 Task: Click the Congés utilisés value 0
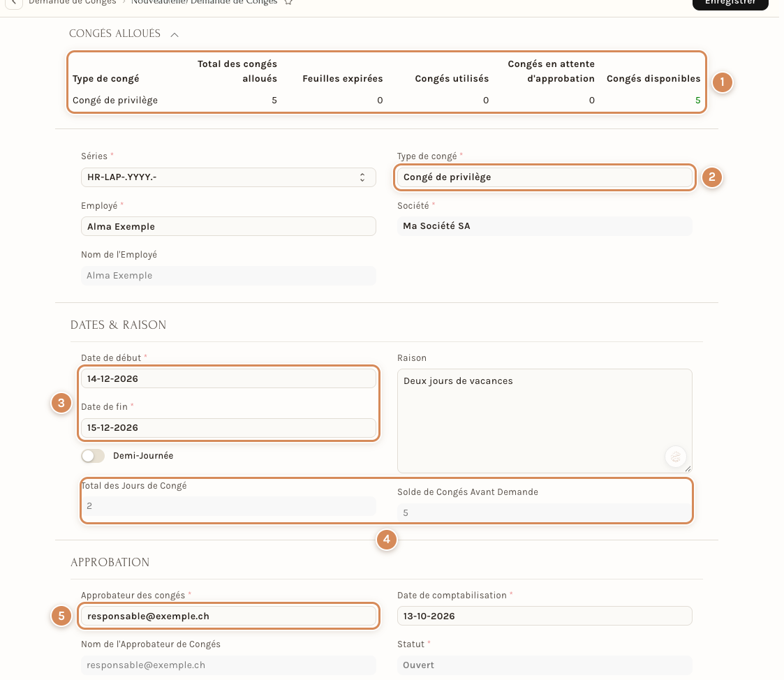click(x=485, y=101)
